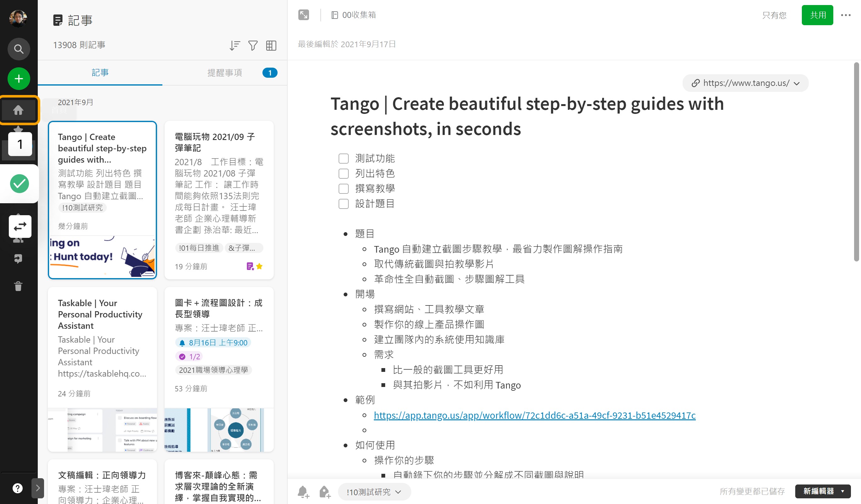
Task: Open the sort options icon
Action: point(235,45)
